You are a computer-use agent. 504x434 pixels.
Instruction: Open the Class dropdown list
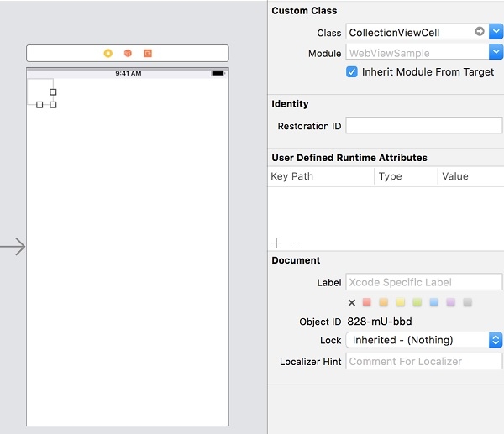[x=496, y=32]
